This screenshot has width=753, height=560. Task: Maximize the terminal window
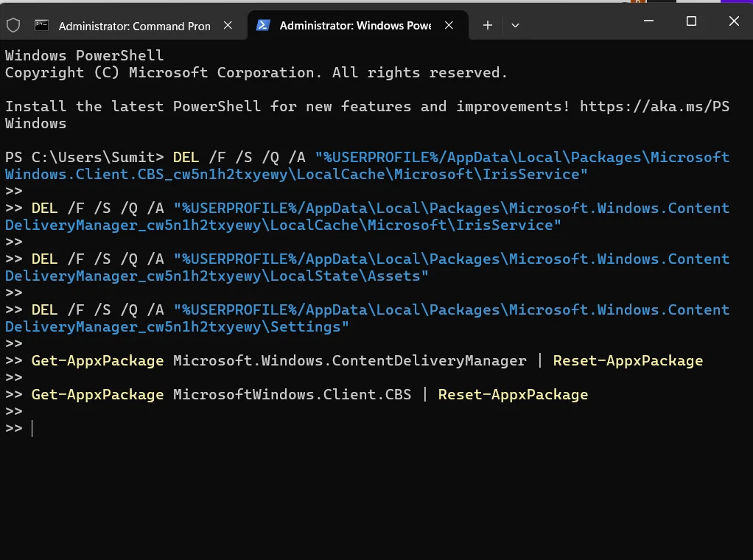692,21
